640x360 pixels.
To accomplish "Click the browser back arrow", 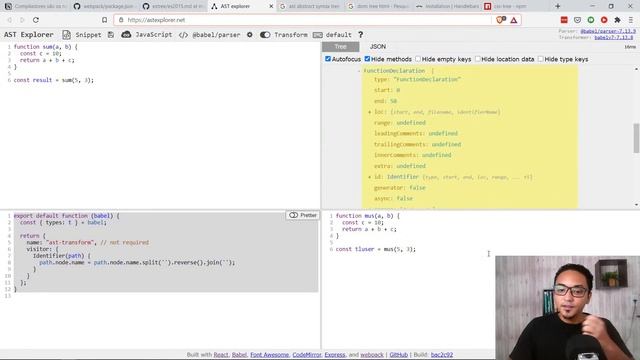I will [9, 20].
